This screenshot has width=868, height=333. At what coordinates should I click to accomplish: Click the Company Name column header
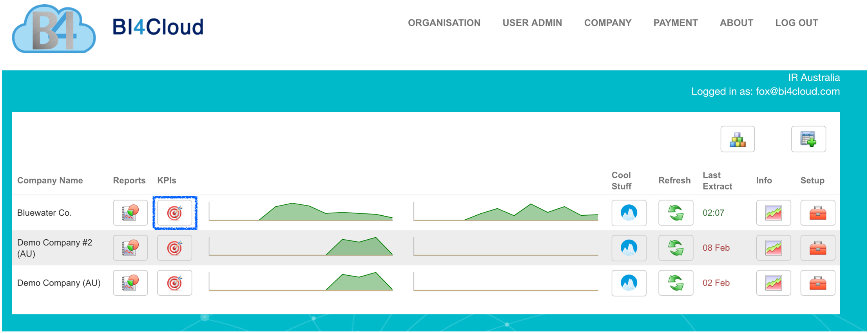click(x=50, y=180)
